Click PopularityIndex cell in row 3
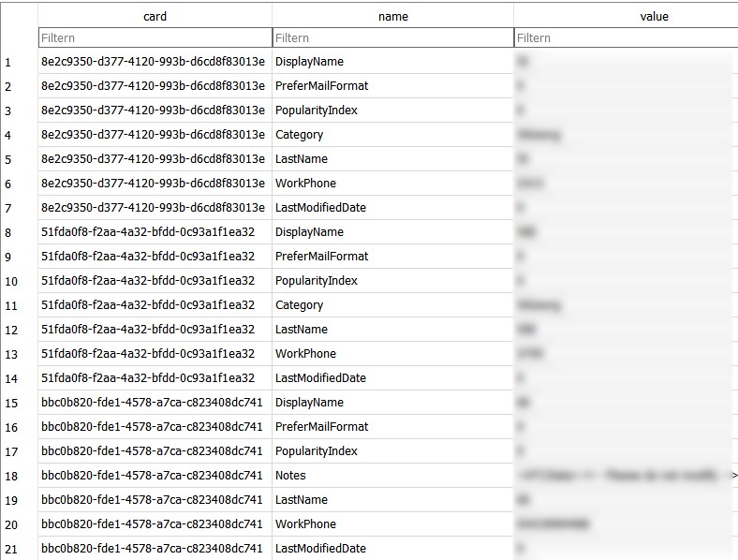738x560 pixels. [392, 111]
